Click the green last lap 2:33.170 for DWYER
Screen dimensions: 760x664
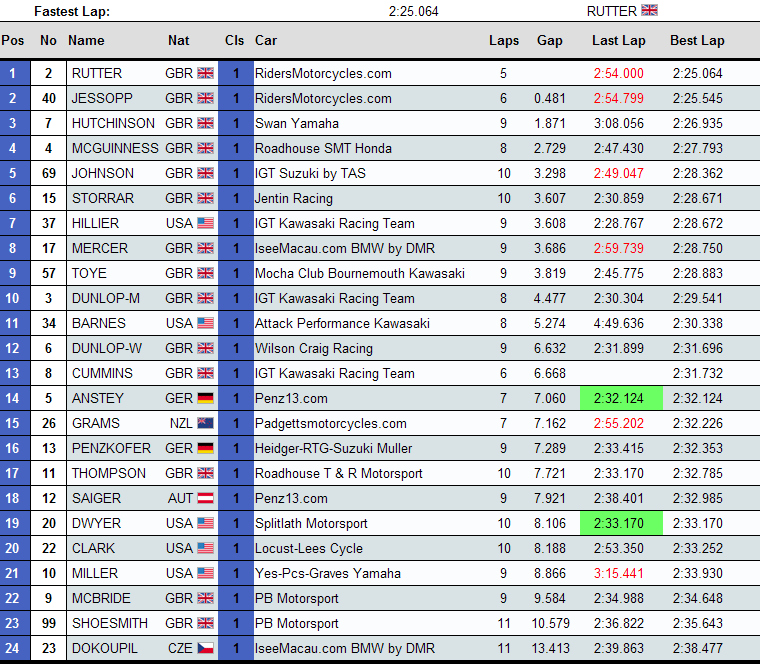click(x=621, y=523)
